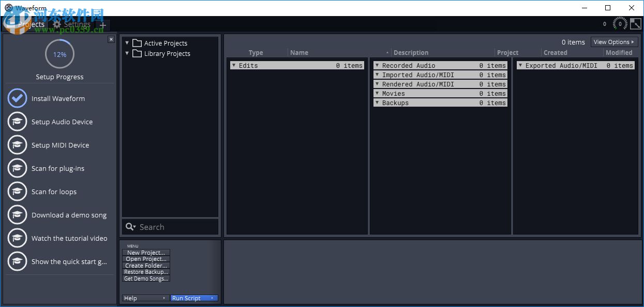Select the Setup MIDI Device icon

[x=17, y=145]
